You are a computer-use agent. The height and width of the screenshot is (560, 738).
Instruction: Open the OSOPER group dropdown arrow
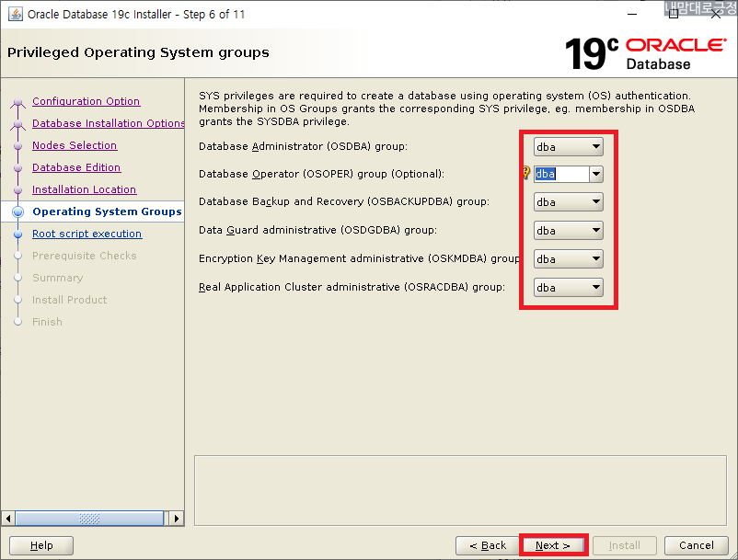(x=596, y=174)
